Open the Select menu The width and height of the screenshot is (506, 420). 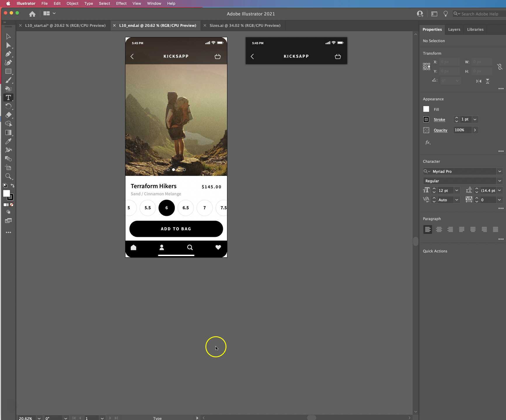pyautogui.click(x=104, y=3)
